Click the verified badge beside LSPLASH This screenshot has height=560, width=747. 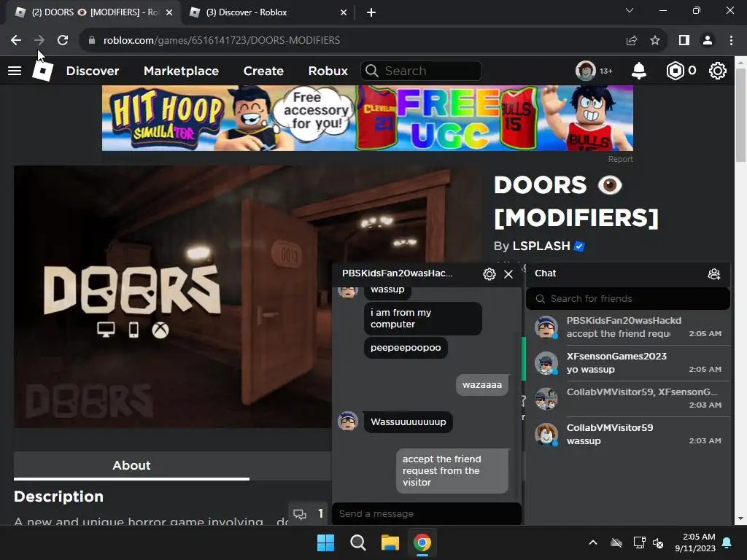579,246
